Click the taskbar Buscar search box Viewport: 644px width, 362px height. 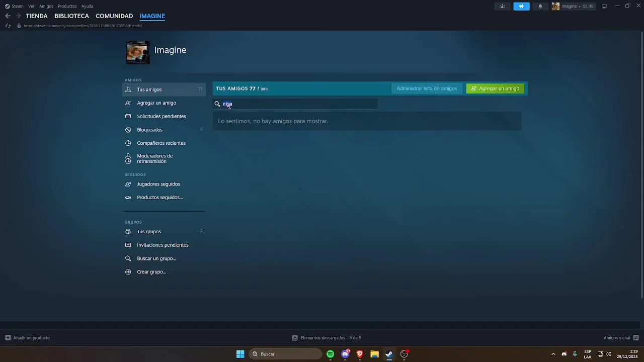(x=285, y=354)
